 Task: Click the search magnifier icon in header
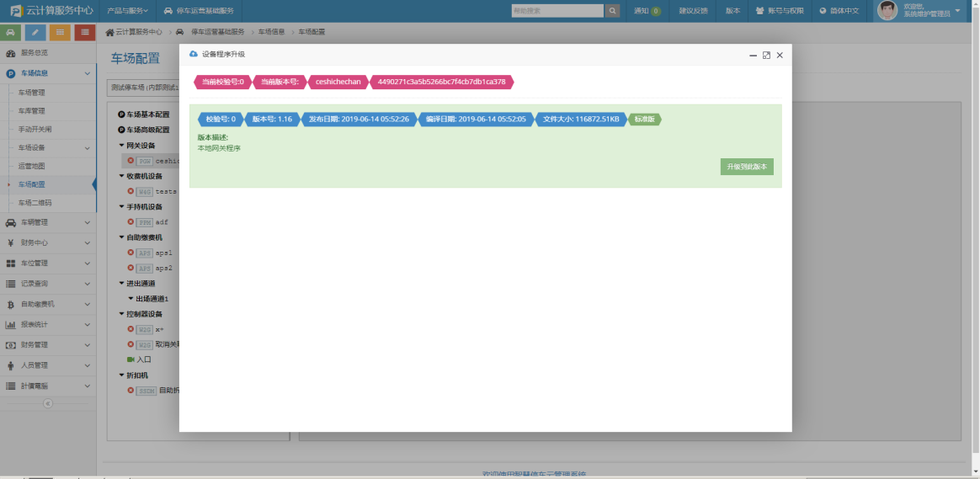(x=613, y=11)
